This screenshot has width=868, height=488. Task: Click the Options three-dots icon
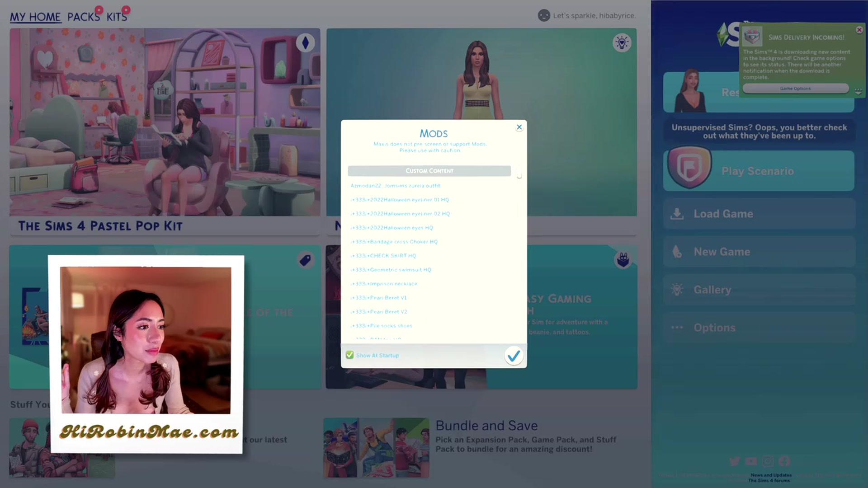[x=677, y=328]
